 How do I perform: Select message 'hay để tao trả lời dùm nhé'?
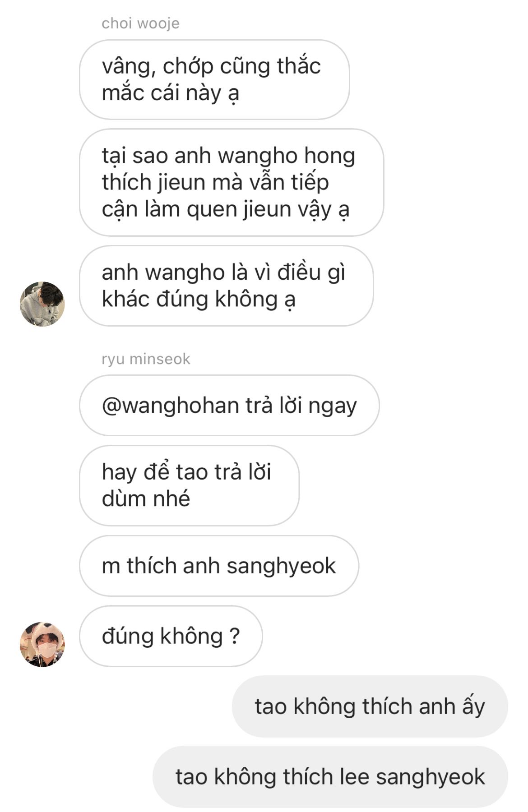[189, 485]
